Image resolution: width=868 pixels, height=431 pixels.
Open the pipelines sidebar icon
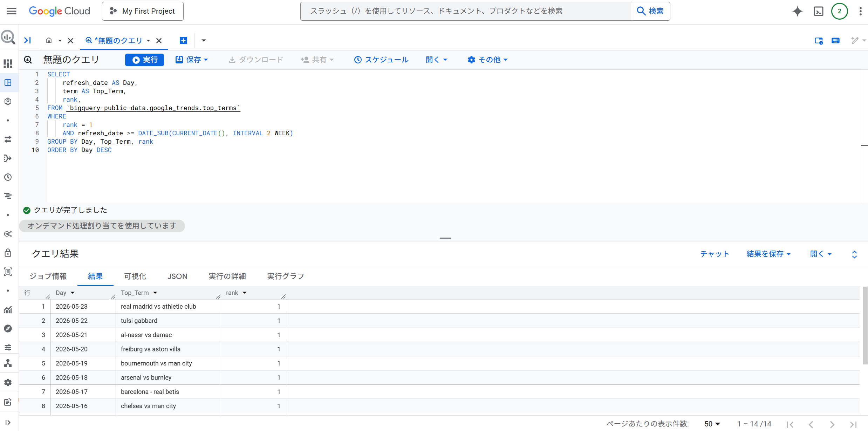pos(8,158)
